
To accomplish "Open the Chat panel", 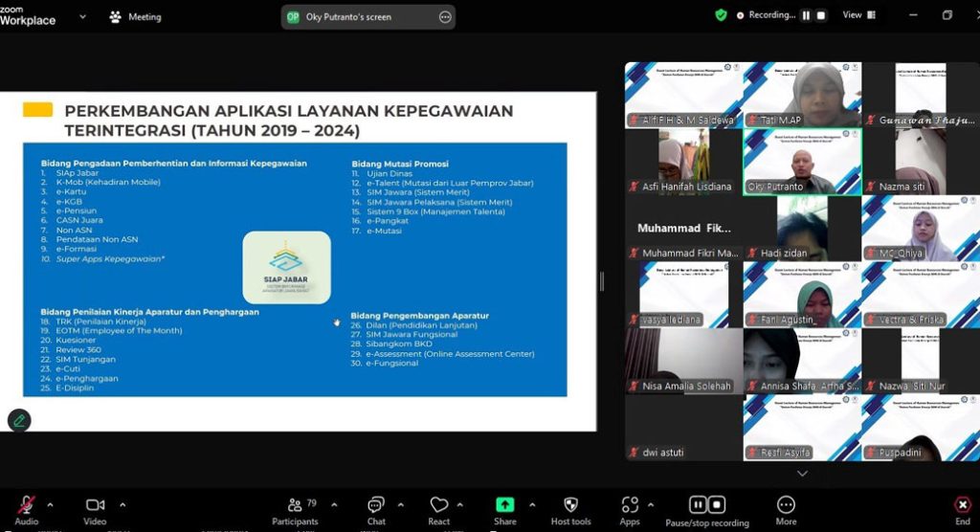I will tap(375, 510).
